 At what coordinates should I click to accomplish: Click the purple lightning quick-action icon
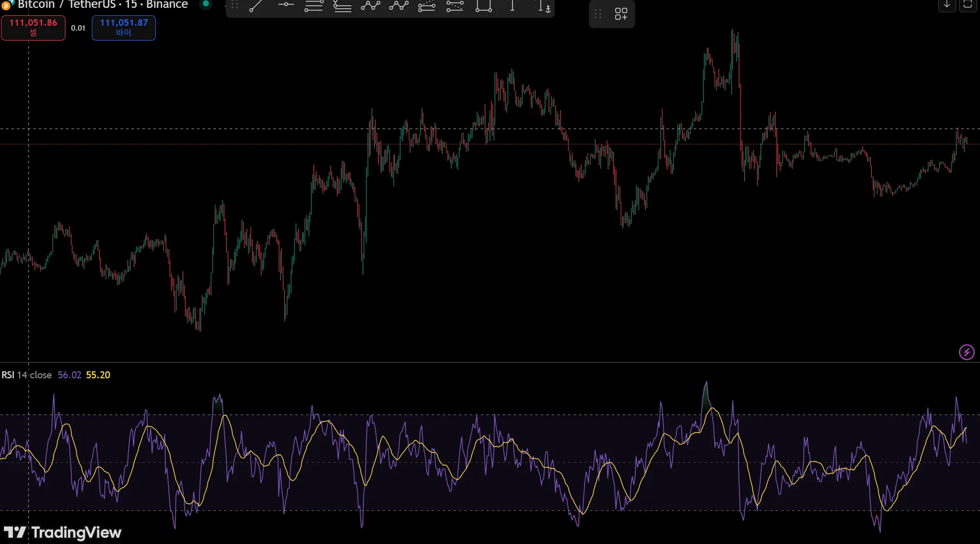pos(967,352)
